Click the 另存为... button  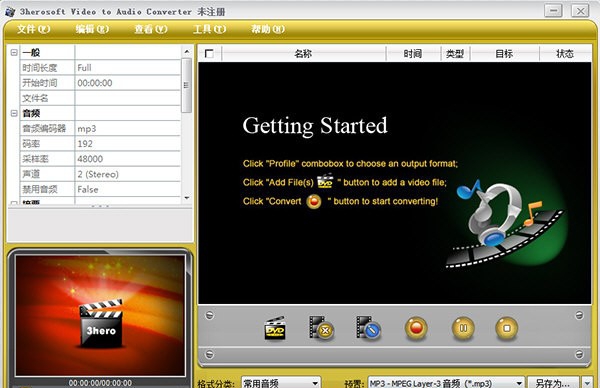coord(553,383)
